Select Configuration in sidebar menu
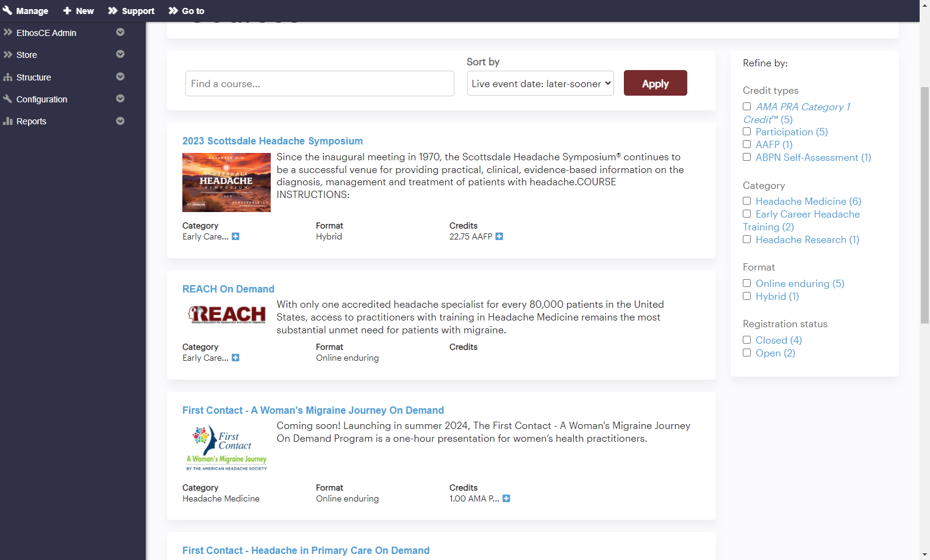 pos(42,99)
